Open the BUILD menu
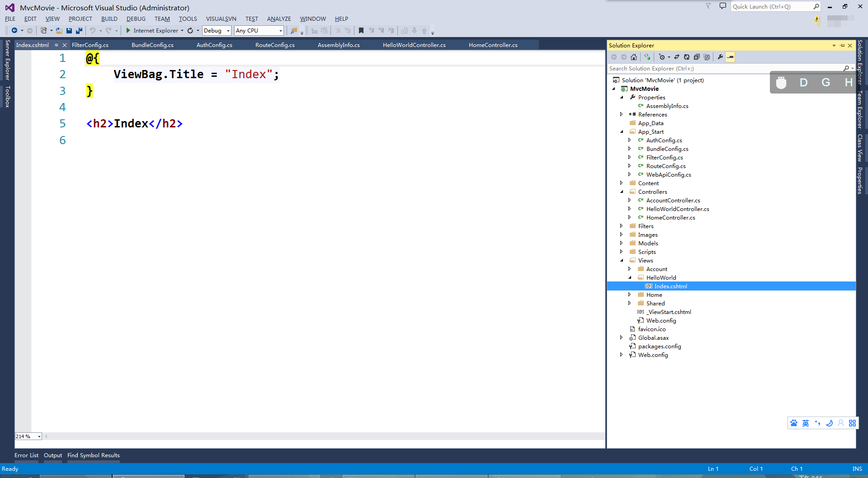Viewport: 868px width, 478px height. click(109, 19)
